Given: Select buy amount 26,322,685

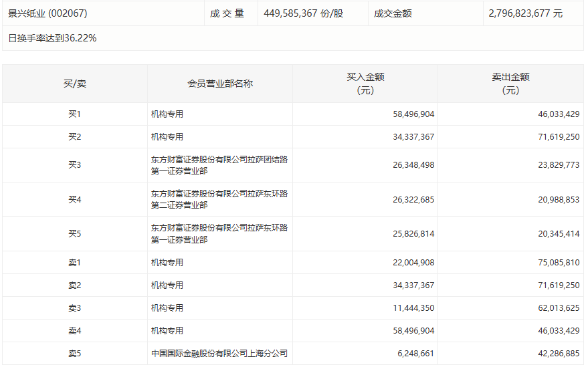Looking at the screenshot, I should pyautogui.click(x=413, y=199).
